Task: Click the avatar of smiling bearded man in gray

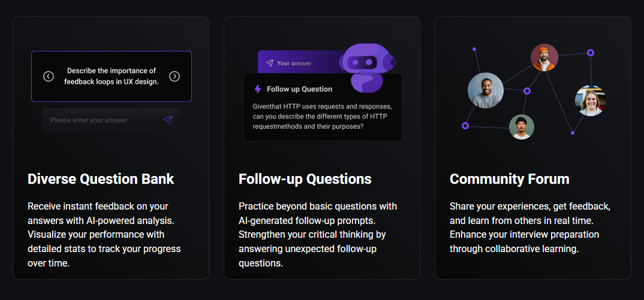Action: (x=486, y=90)
